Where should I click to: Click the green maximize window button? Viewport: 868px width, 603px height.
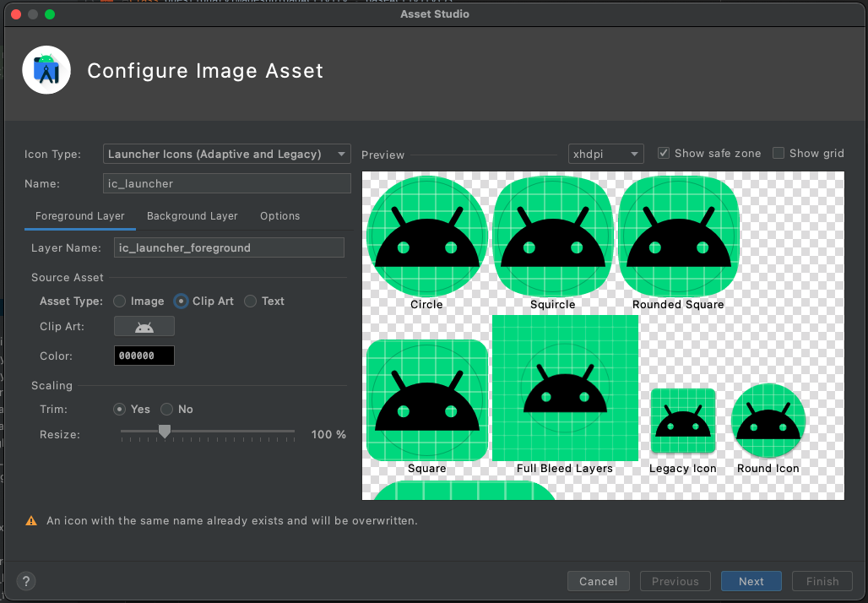click(50, 14)
